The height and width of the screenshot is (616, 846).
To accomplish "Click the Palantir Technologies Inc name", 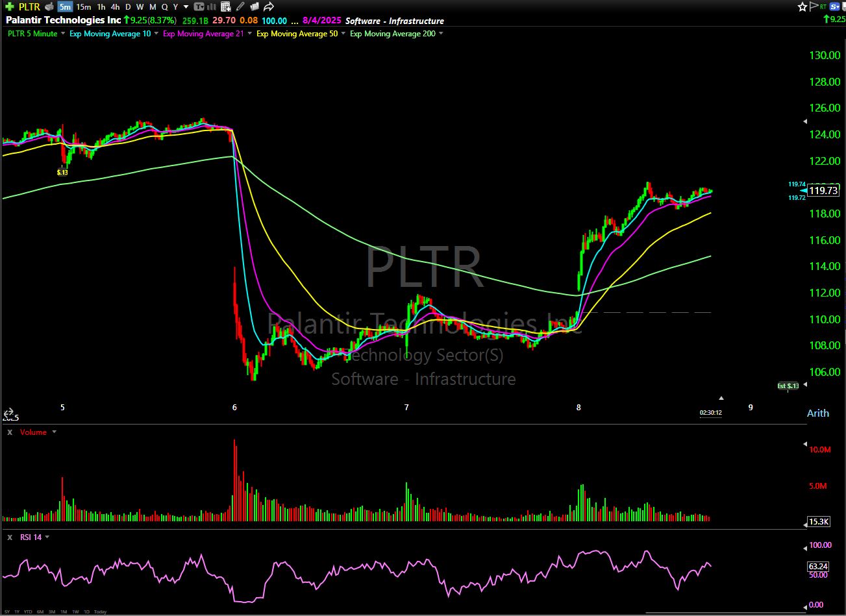I will 63,20.
